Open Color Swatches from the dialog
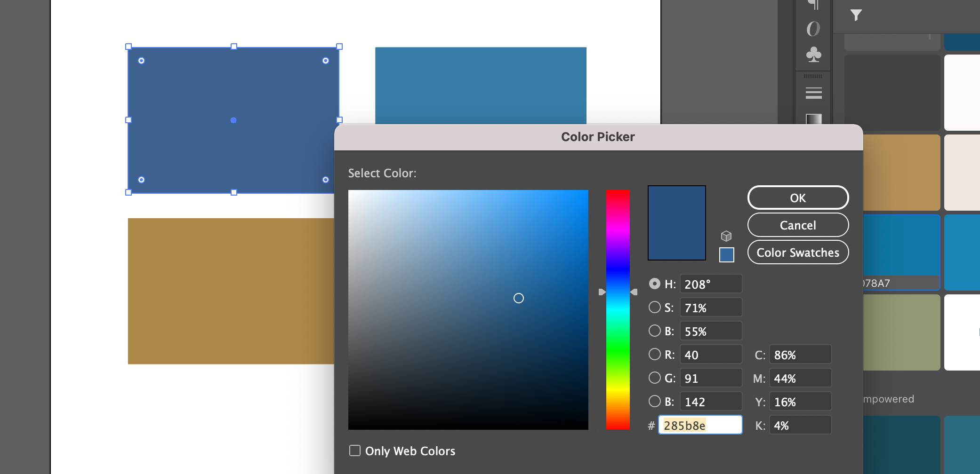 click(797, 253)
